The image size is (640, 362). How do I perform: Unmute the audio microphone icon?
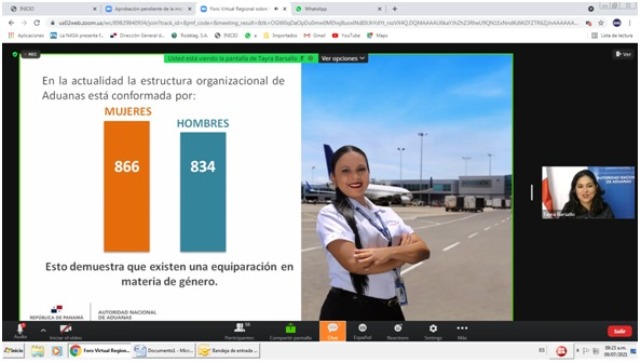(20, 330)
